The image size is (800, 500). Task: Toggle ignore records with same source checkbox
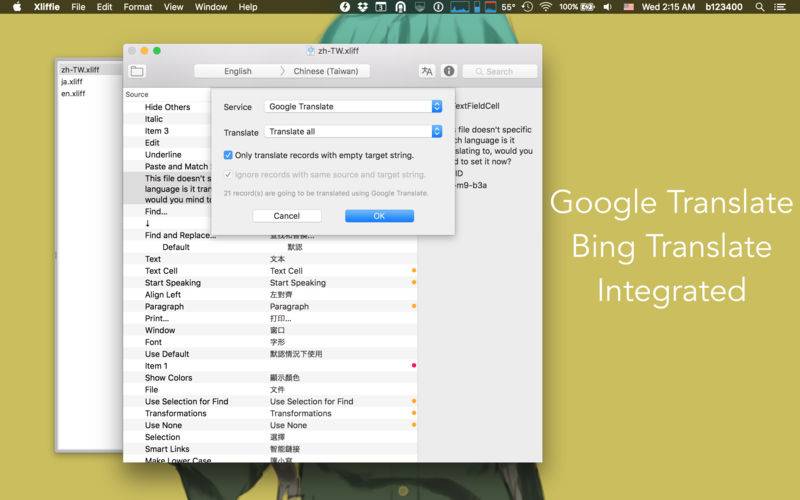click(x=228, y=174)
